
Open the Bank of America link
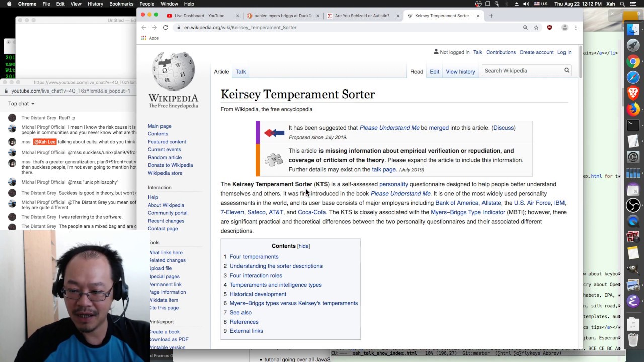tap(457, 203)
